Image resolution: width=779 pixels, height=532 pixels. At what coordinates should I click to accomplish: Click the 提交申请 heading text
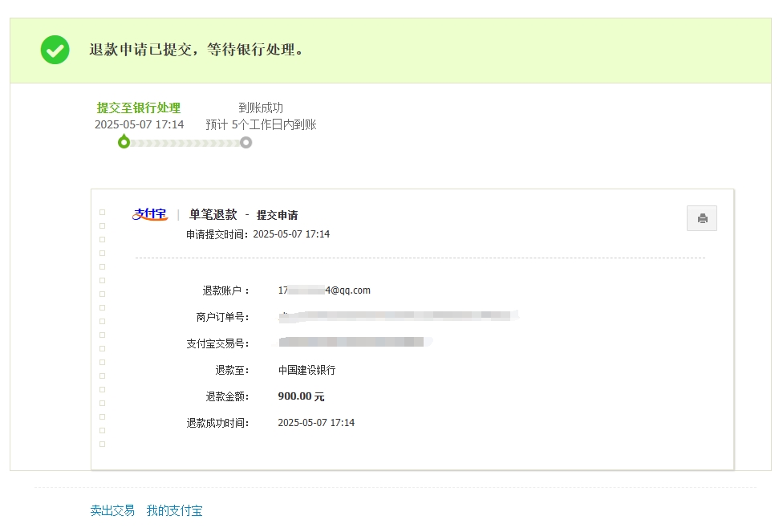(x=278, y=215)
